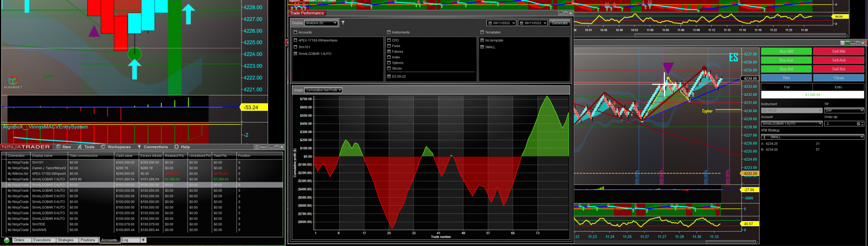868x246 pixels.
Task: Add a new tab with plus button
Action: point(143,240)
